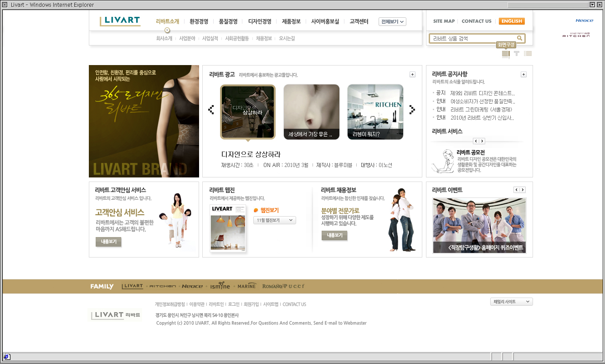Click plus icon in 리바트 광고 panel

coord(412,75)
